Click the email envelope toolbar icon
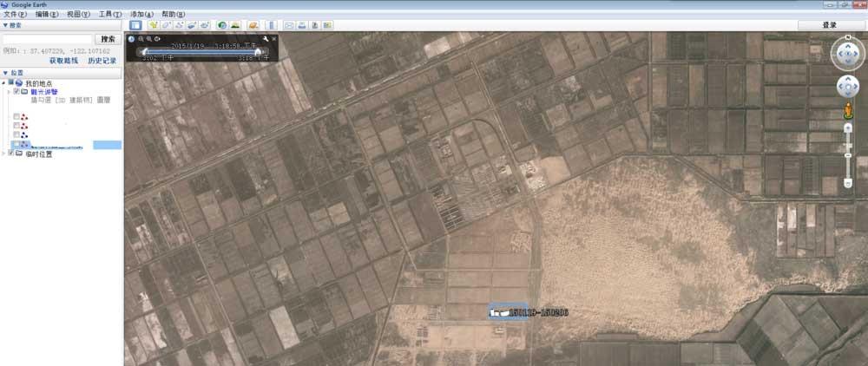 tap(290, 25)
